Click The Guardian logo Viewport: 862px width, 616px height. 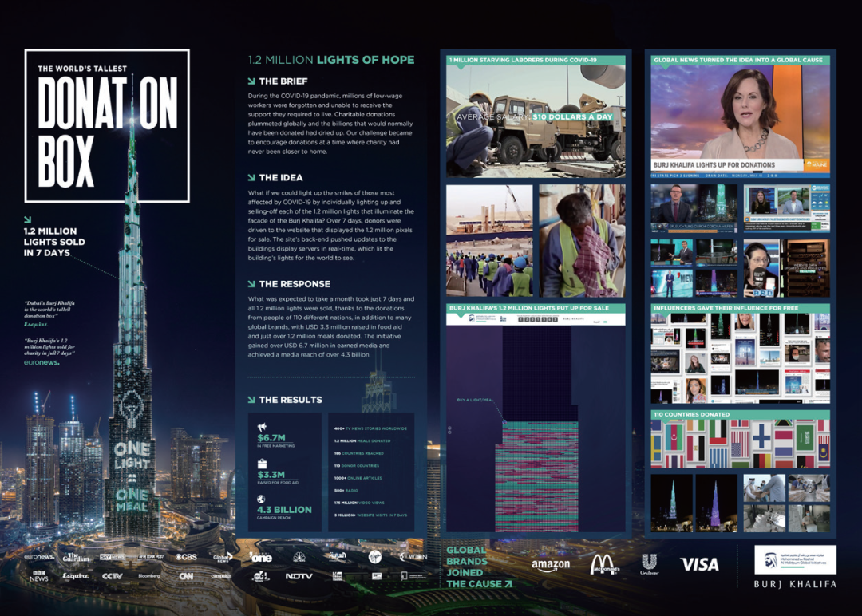[75, 557]
